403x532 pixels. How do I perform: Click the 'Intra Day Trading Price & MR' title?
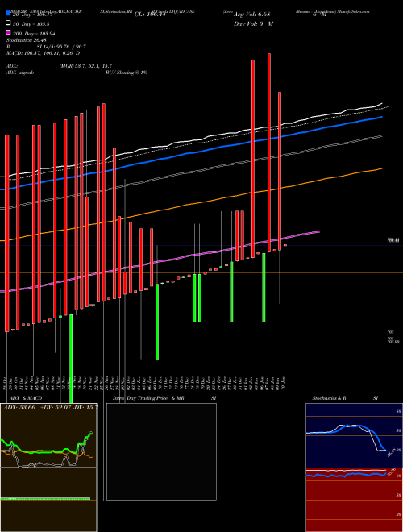[148, 398]
